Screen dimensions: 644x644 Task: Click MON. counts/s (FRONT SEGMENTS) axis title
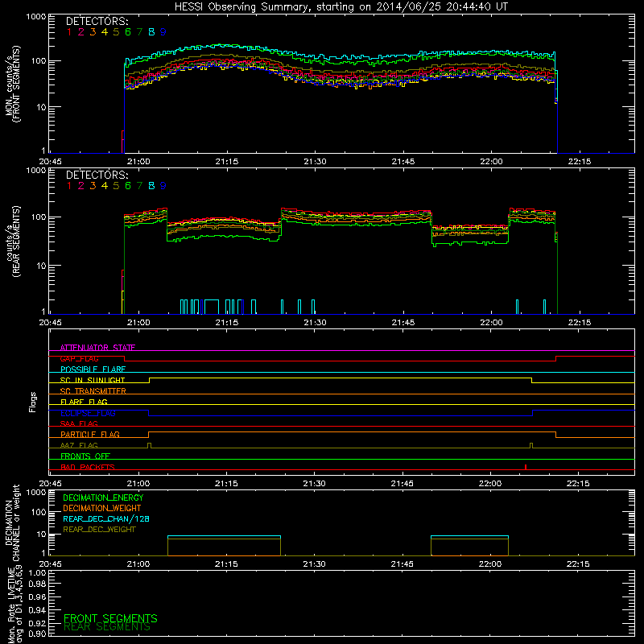tap(12, 84)
